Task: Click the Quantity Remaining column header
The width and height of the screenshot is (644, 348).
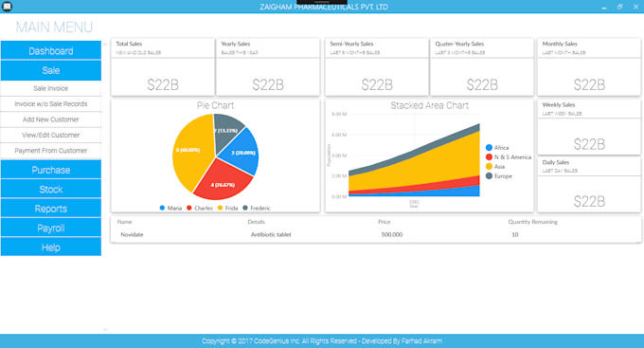Action: [x=532, y=222]
